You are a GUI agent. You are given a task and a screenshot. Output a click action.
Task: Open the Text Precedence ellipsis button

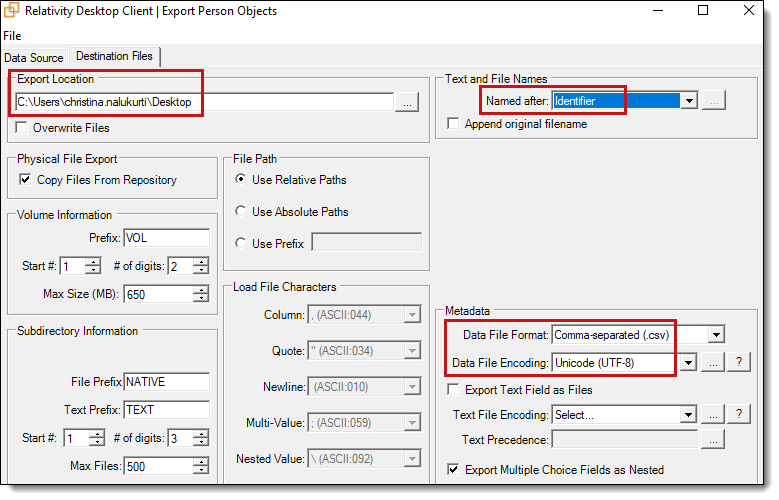tap(713, 439)
